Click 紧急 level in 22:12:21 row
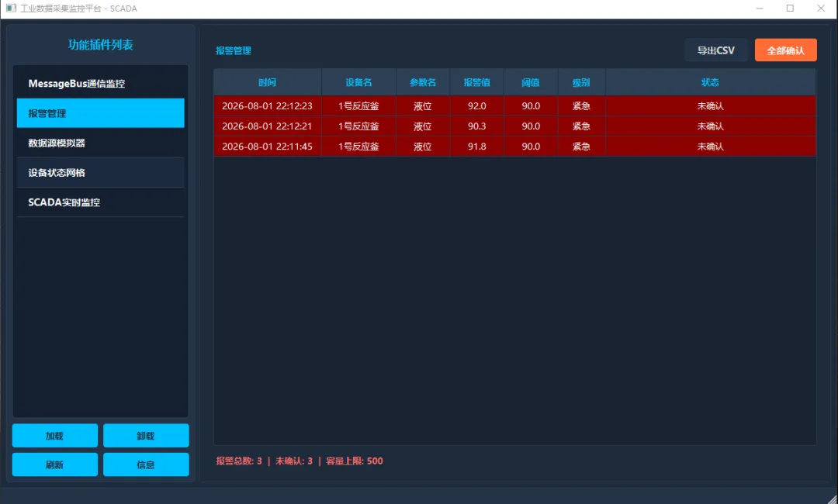Image resolution: width=838 pixels, height=504 pixels. pos(581,126)
